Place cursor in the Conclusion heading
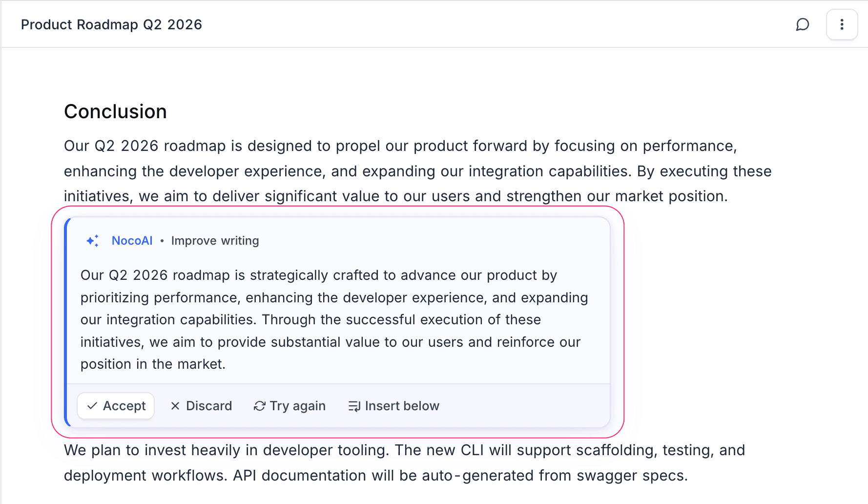 115,111
